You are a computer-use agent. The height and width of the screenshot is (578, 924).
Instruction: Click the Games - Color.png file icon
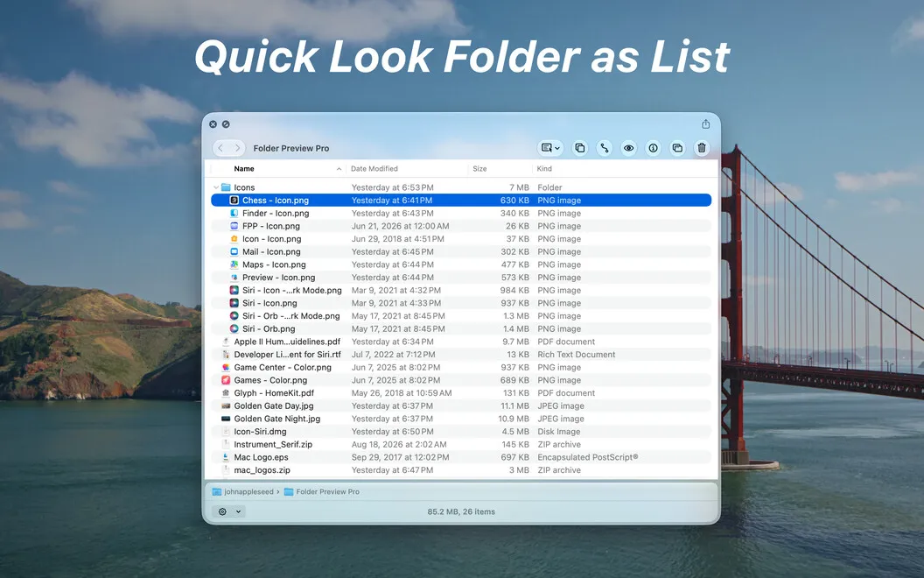point(226,380)
